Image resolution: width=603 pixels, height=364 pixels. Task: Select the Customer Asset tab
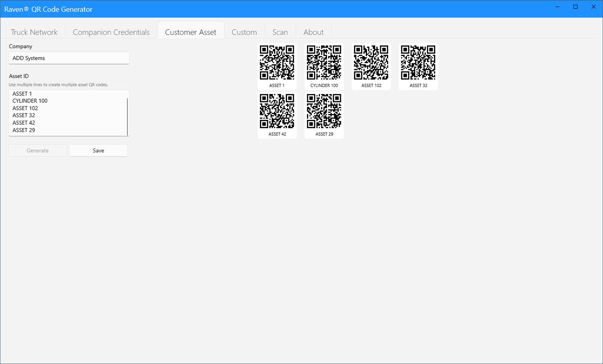[x=190, y=32]
